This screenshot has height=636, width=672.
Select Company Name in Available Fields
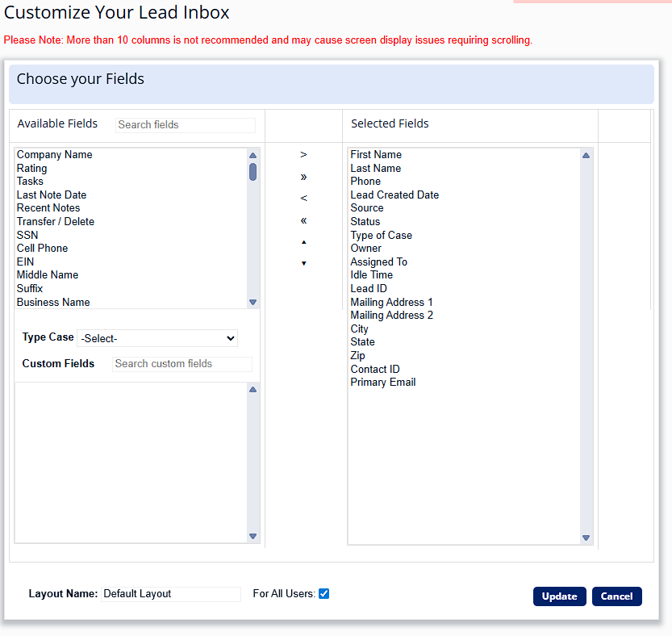[x=54, y=154]
